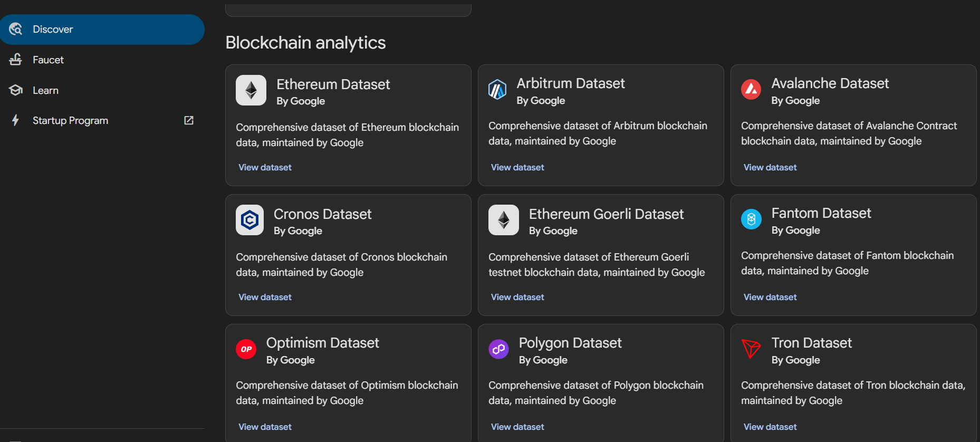This screenshot has height=442, width=980.
Task: Click the Optimism Dataset title
Action: click(x=323, y=343)
